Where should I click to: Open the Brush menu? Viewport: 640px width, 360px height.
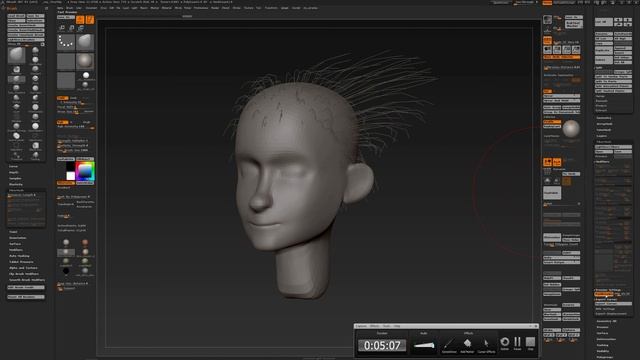(x=69, y=8)
